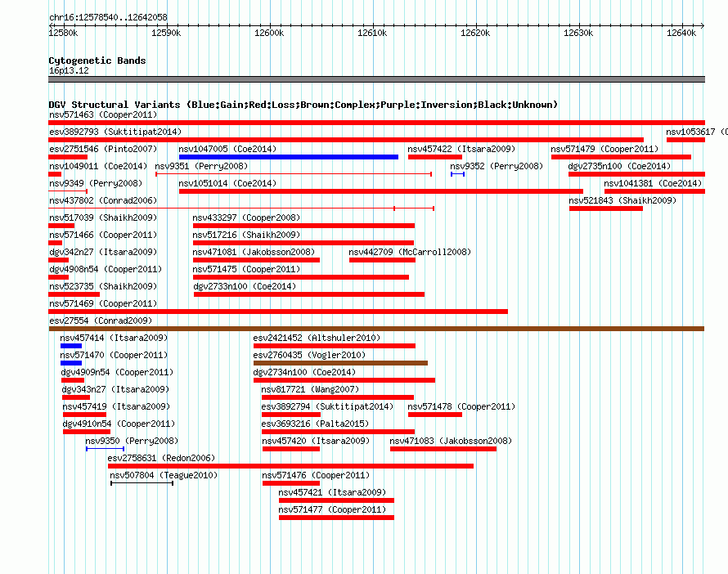Screen dimensions: 728x574
Task: Click nsv1041381 (Coe2014) variant label
Action: coord(653,183)
